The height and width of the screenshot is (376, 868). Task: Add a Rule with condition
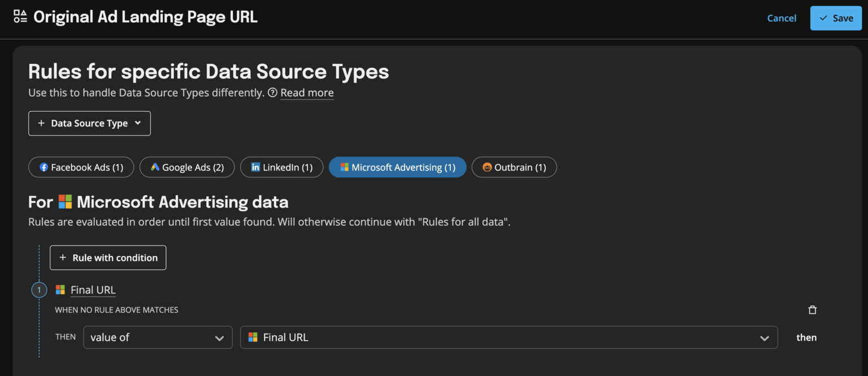coord(108,258)
